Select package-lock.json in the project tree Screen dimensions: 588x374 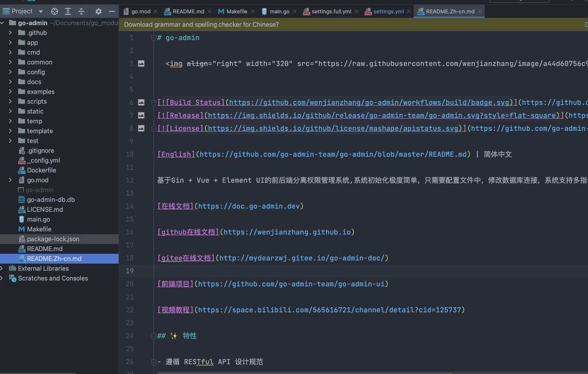tap(53, 239)
